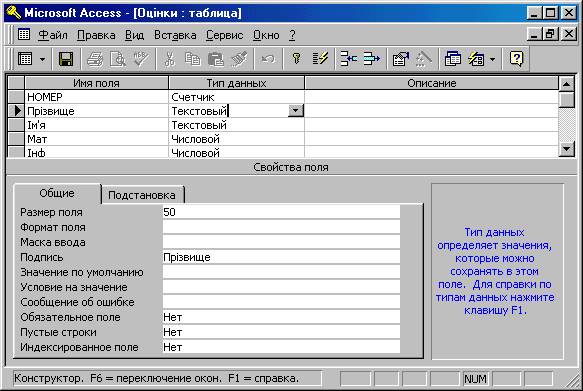
Task: Click the Print Preview icon
Action: [x=118, y=59]
